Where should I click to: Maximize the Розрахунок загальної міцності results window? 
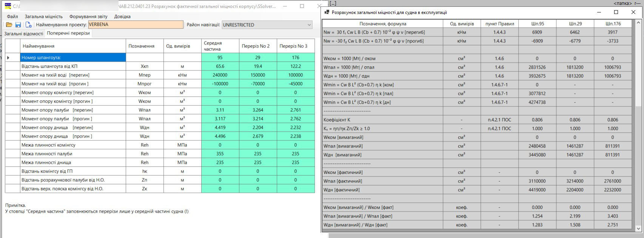616,12
